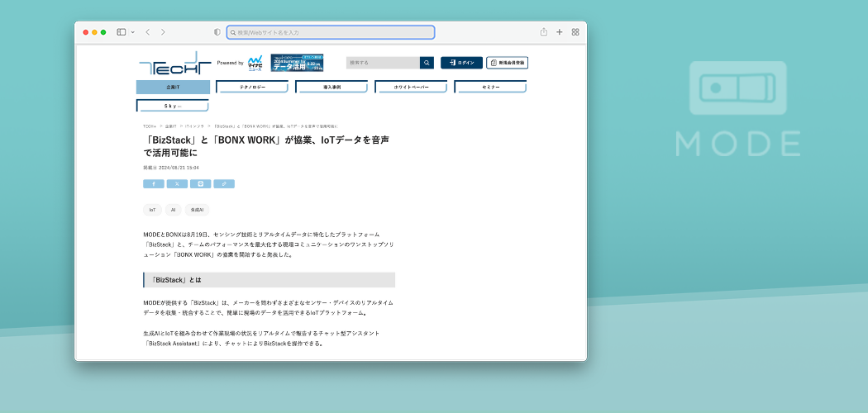The height and width of the screenshot is (413, 868).
Task: Focus the Safari address bar
Action: (331, 32)
